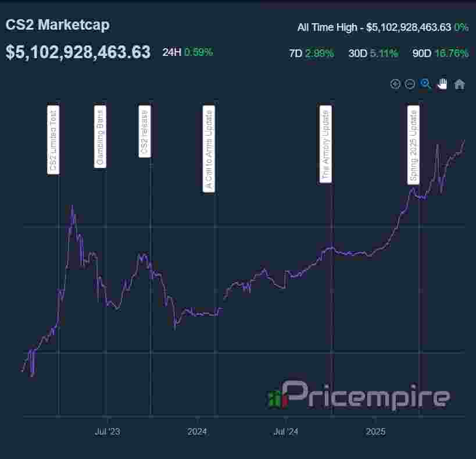The image size is (476, 459).
Task: Select the Spring 2025 Update annotation marker
Action: [x=413, y=145]
